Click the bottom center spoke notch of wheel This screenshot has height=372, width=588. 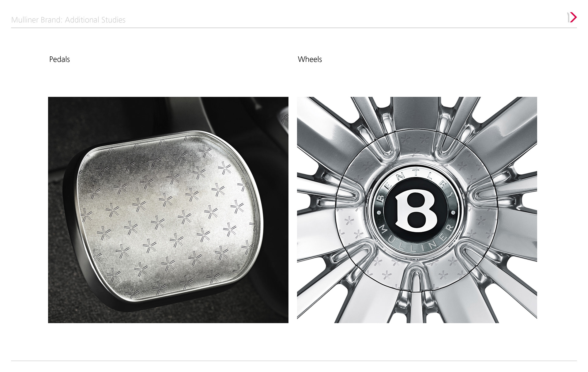click(415, 280)
